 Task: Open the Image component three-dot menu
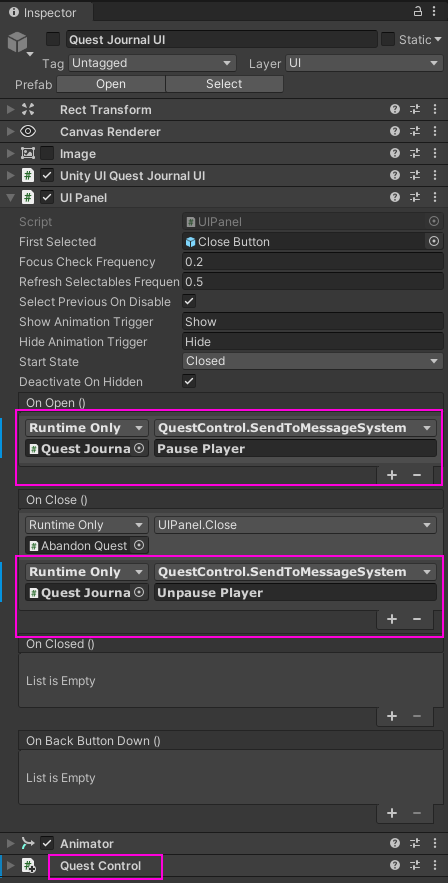tap(434, 153)
